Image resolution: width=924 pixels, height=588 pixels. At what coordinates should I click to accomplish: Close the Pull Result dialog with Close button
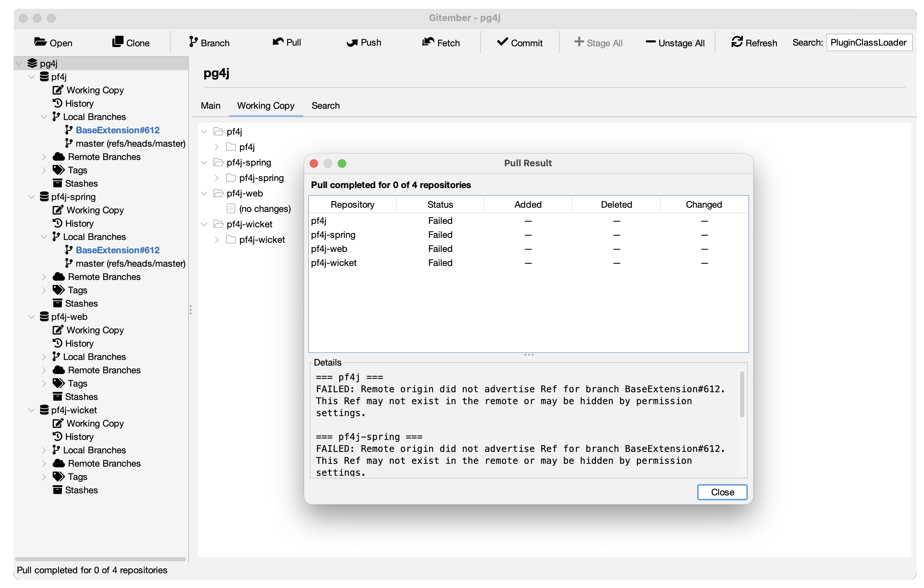(722, 492)
